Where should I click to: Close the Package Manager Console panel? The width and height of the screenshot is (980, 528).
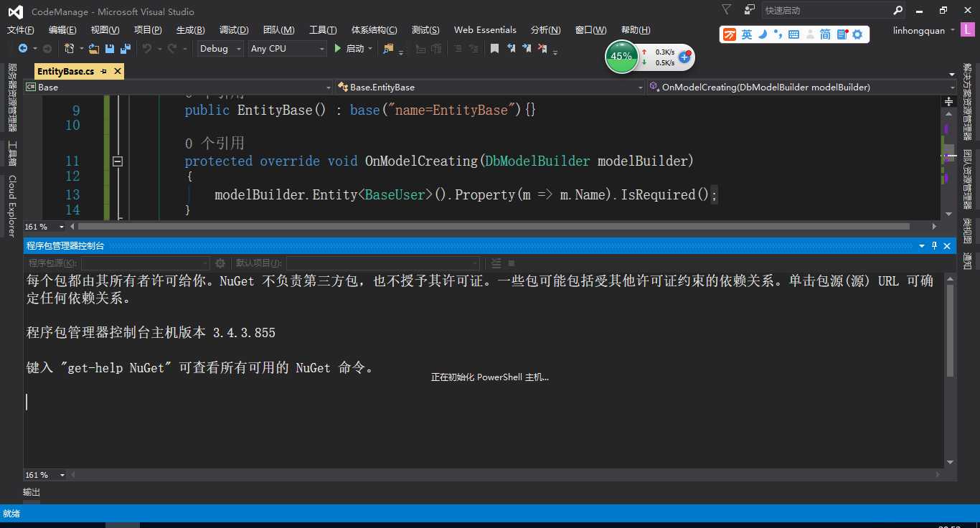947,245
